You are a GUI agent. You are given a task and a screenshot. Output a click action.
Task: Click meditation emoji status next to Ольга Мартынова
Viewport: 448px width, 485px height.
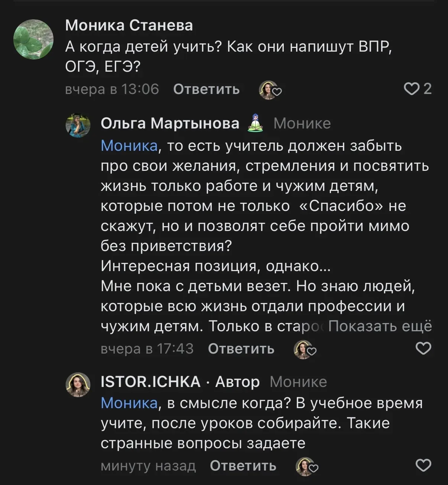(x=255, y=123)
